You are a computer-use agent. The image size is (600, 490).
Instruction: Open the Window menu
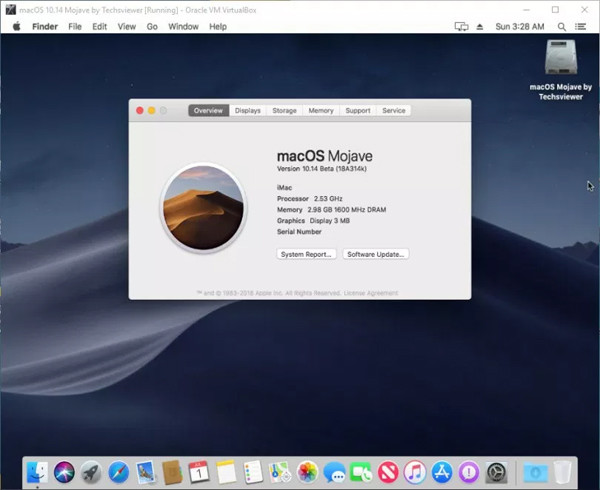183,27
